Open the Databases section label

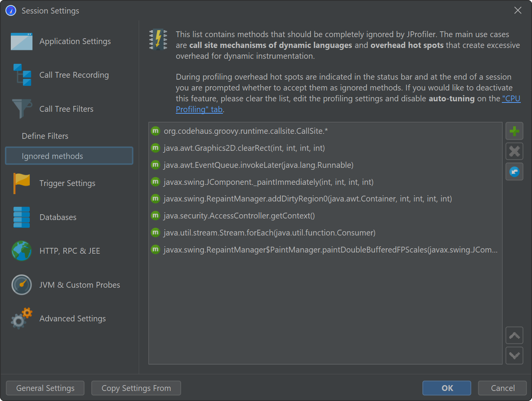click(x=58, y=217)
